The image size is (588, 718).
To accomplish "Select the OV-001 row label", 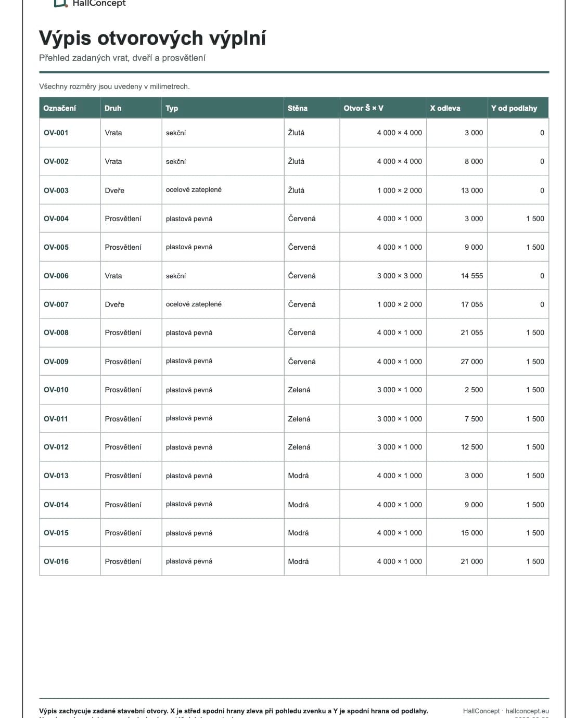I will tap(56, 133).
